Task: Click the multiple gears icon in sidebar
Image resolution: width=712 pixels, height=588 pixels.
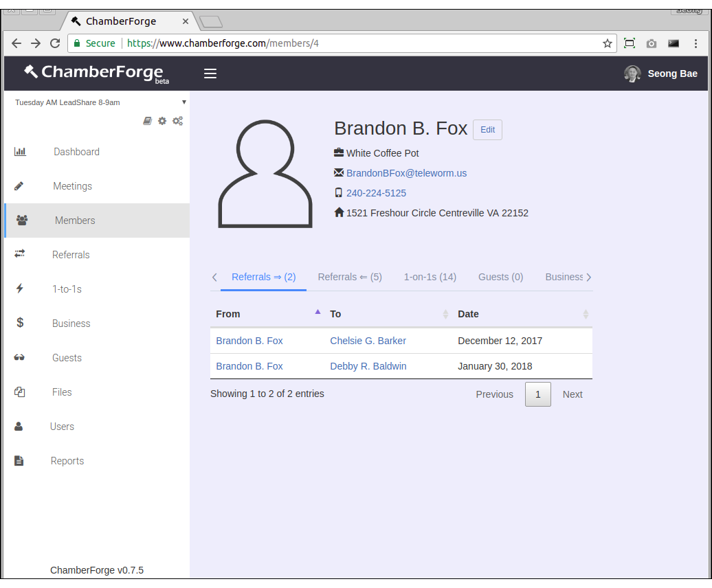Action: pos(177,121)
